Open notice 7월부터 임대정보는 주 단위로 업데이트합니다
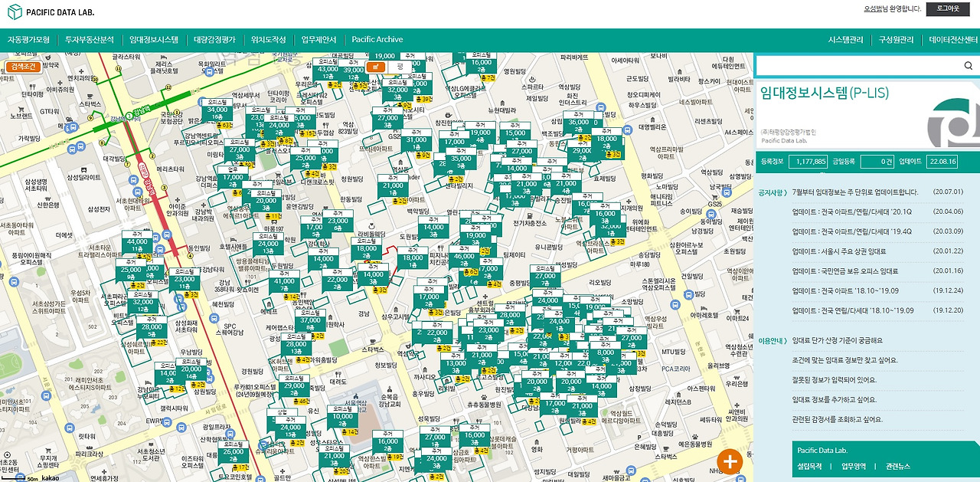 point(854,192)
